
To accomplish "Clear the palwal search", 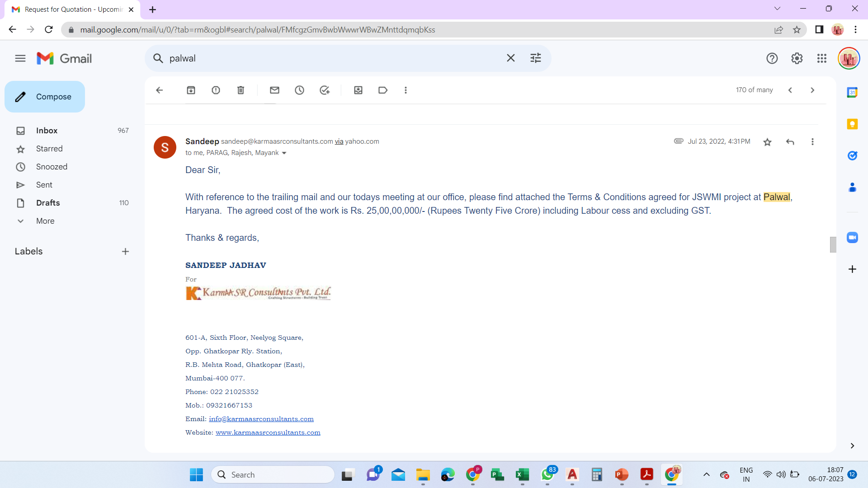I will 510,58.
